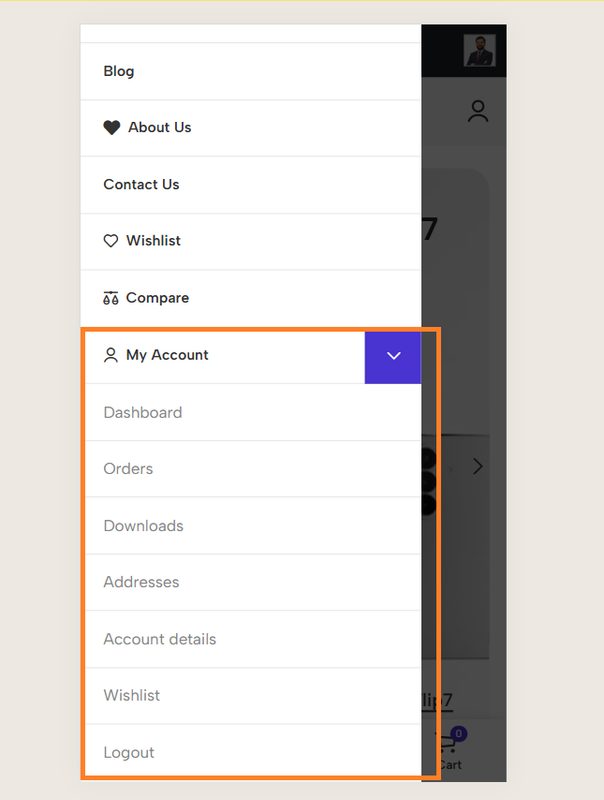Click the filled heart icon beside About Us
Viewport: 604px width, 800px height.
click(x=112, y=127)
